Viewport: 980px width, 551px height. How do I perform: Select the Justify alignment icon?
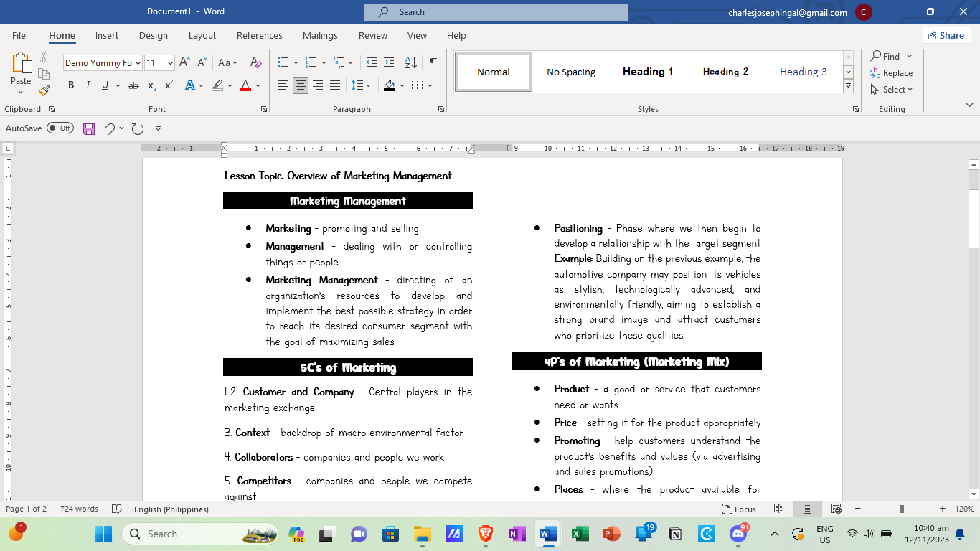pyautogui.click(x=335, y=85)
